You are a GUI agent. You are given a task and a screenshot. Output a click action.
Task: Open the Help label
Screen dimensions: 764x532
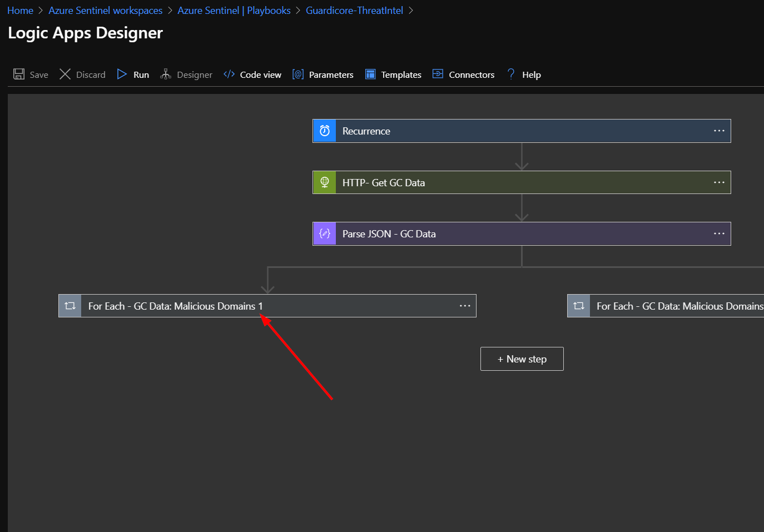tap(532, 75)
